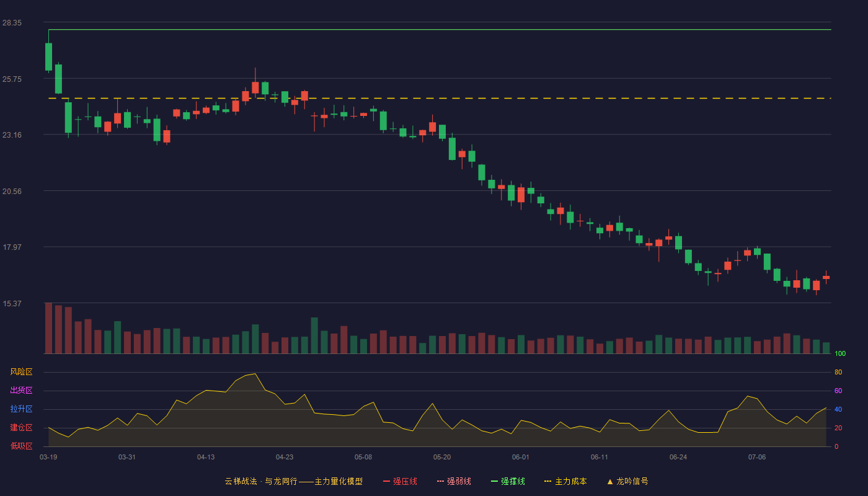Click the 风险区 zone label
868x496 pixels.
click(x=21, y=372)
